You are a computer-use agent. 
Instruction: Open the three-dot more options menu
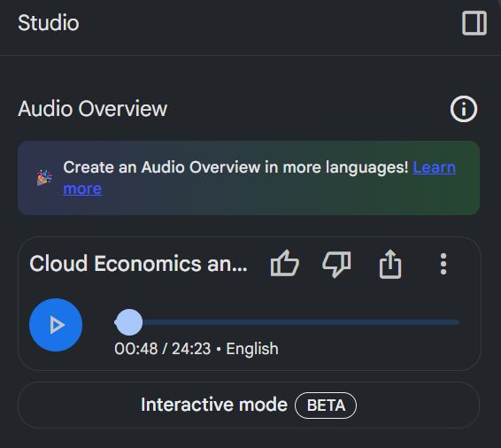(443, 264)
